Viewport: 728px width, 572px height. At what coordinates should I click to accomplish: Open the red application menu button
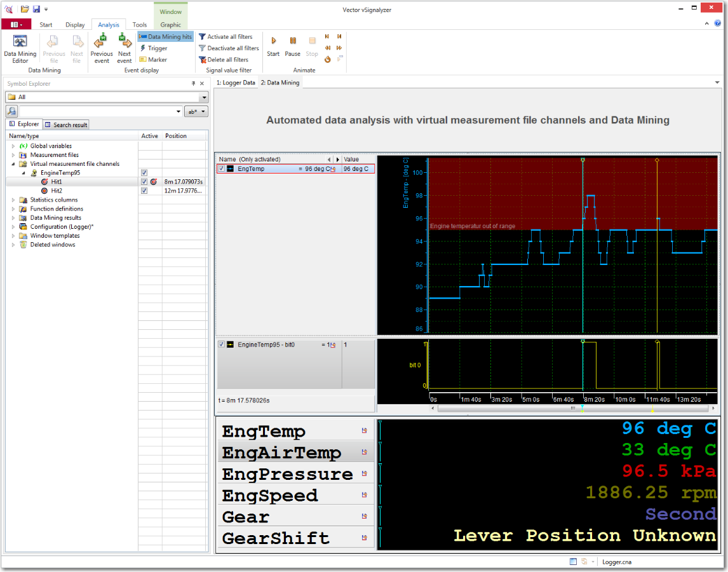pos(17,25)
